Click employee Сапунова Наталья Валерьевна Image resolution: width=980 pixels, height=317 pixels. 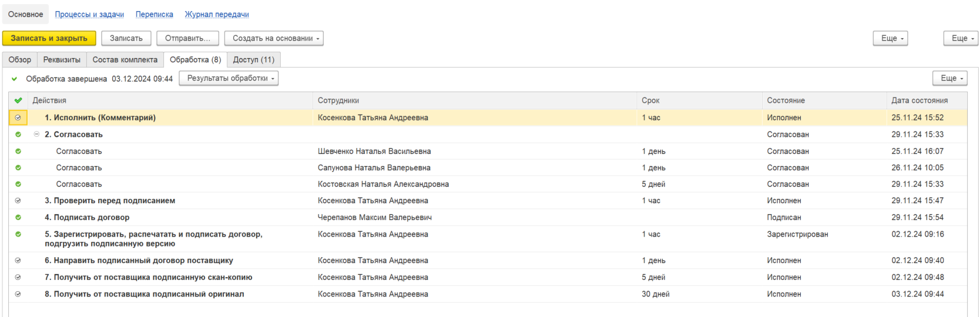point(374,168)
